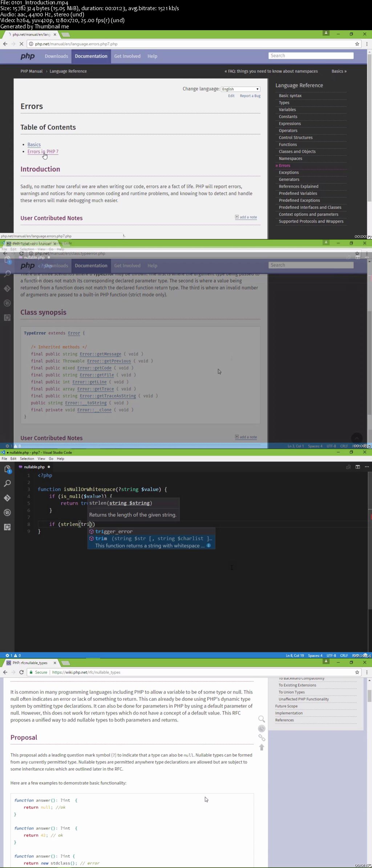Viewport: 372px width, 868px height.
Task: Click the wiki.php.net address bar URL
Action: tap(86, 672)
